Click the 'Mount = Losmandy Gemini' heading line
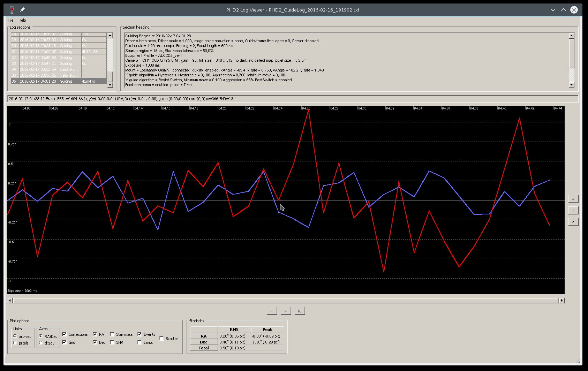The image size is (588, 371). (x=224, y=70)
